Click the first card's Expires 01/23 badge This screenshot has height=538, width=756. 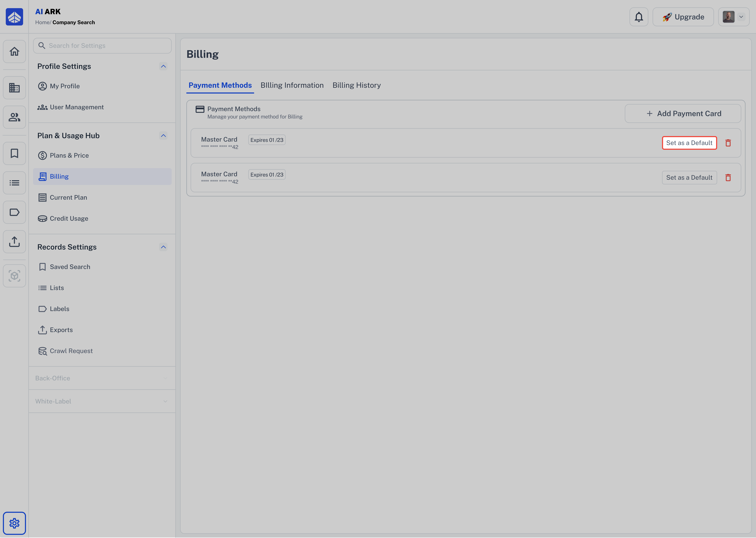tap(267, 140)
